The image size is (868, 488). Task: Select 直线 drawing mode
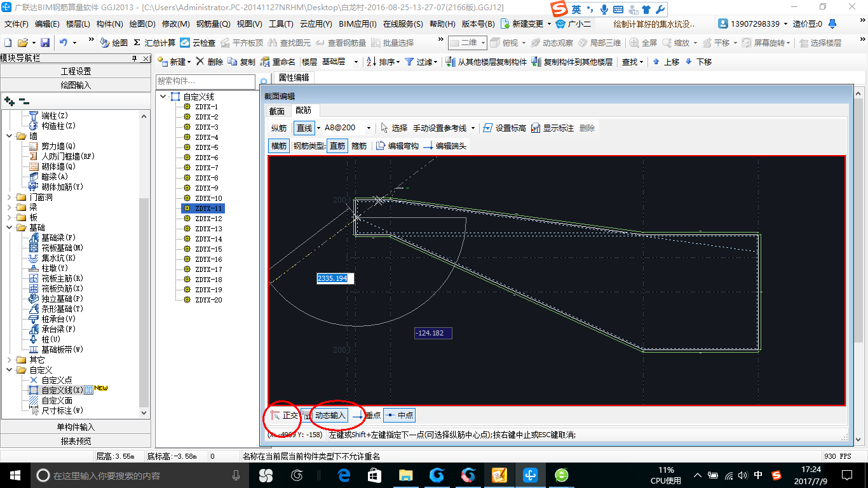304,128
